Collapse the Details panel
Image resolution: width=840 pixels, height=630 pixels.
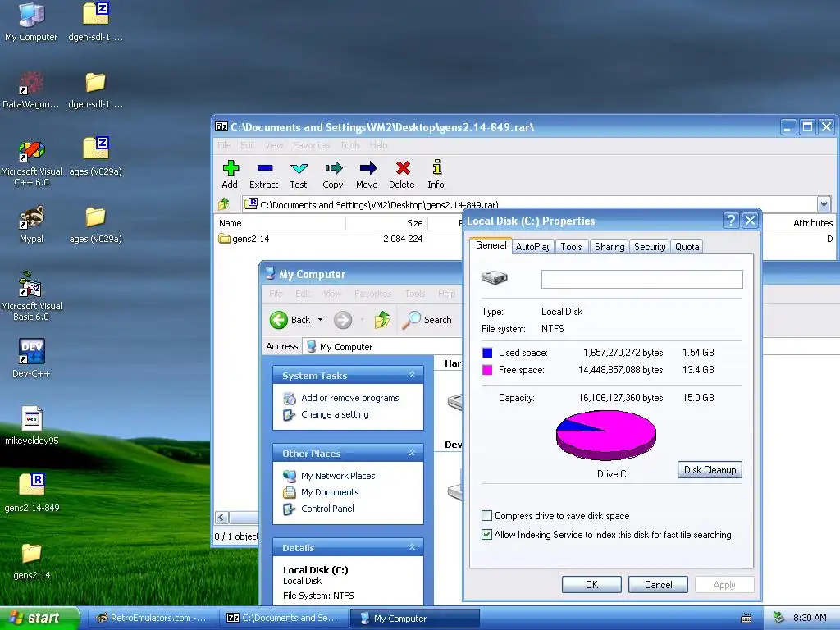[x=412, y=547]
